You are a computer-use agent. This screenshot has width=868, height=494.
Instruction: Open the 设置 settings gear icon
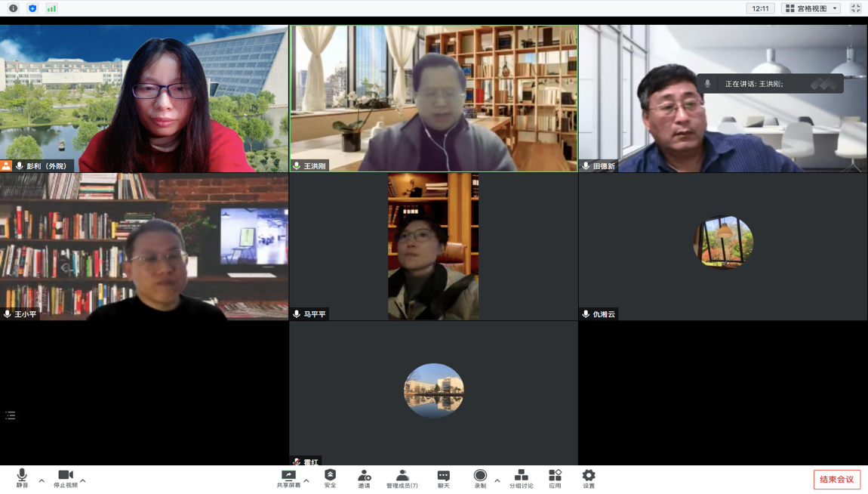(589, 476)
